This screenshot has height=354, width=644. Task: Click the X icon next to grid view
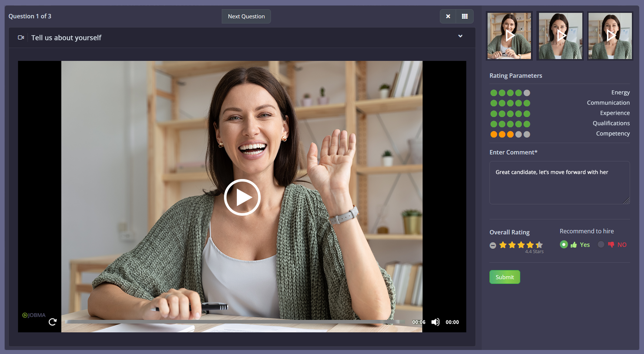point(448,16)
